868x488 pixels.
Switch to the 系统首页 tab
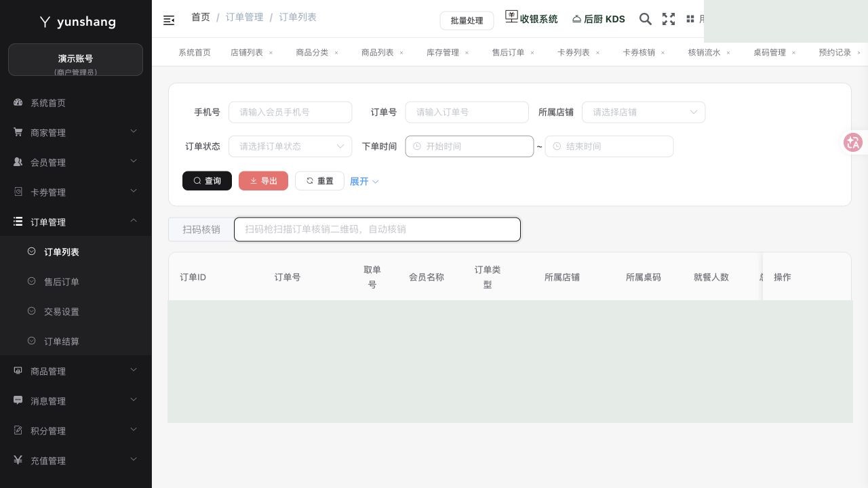(195, 52)
